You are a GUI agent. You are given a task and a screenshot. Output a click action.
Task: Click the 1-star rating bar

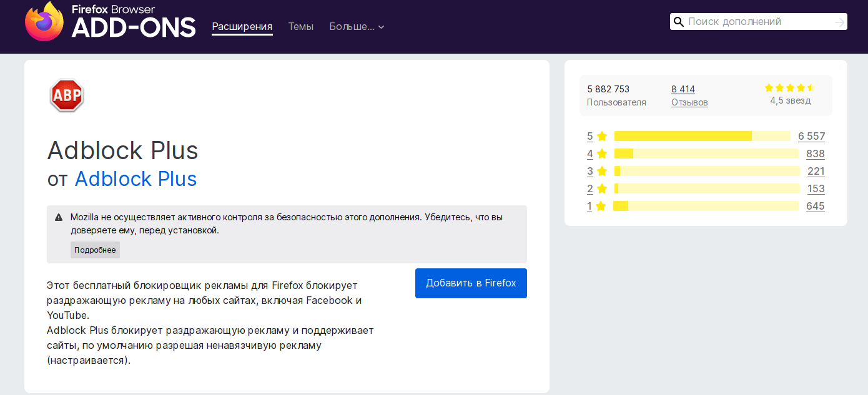[x=706, y=206]
